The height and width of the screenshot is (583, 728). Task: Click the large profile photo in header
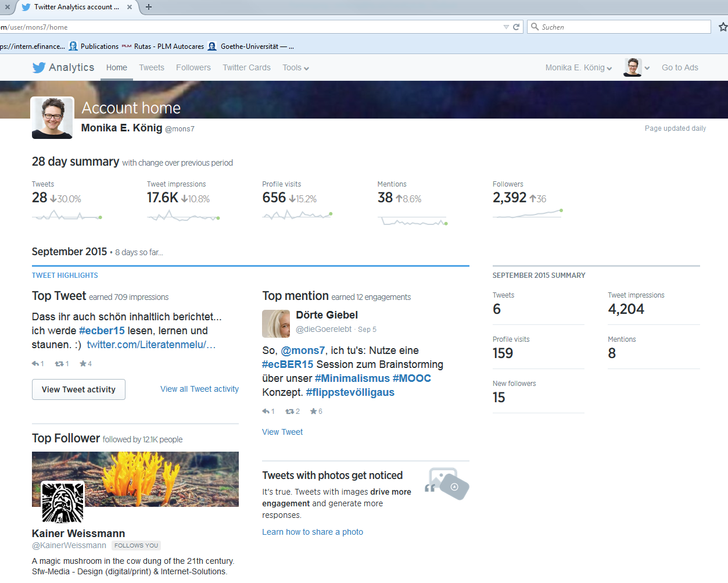coord(52,118)
